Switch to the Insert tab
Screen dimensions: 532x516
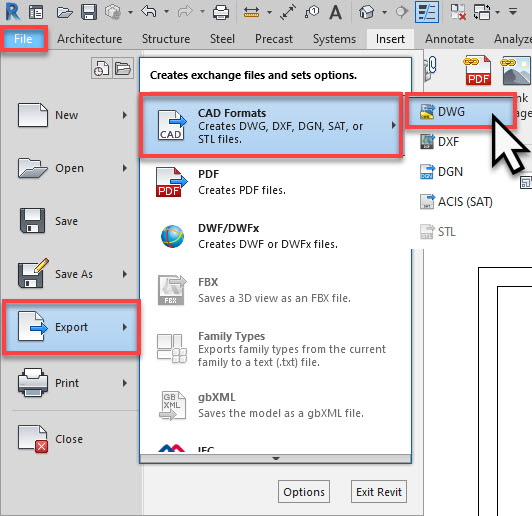click(390, 39)
